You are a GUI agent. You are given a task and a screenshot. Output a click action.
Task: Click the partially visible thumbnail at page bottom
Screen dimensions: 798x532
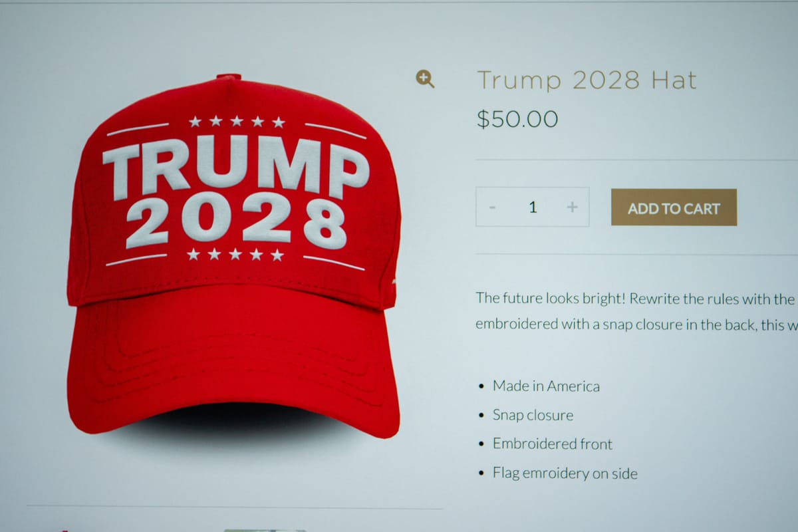[265, 530]
